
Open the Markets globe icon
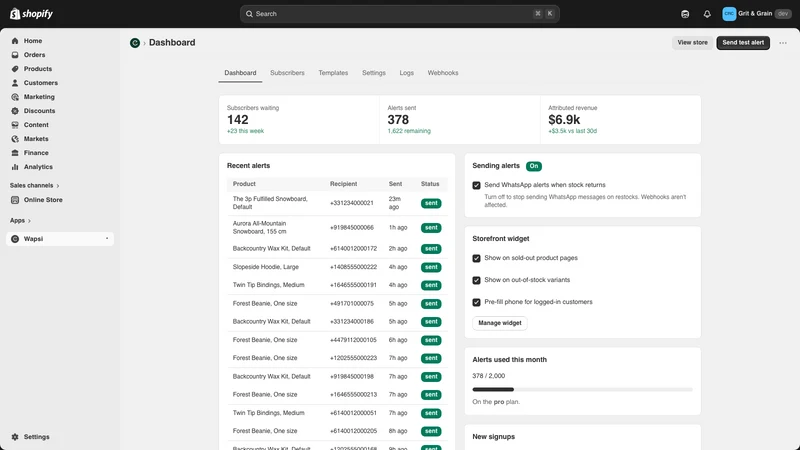(x=15, y=139)
